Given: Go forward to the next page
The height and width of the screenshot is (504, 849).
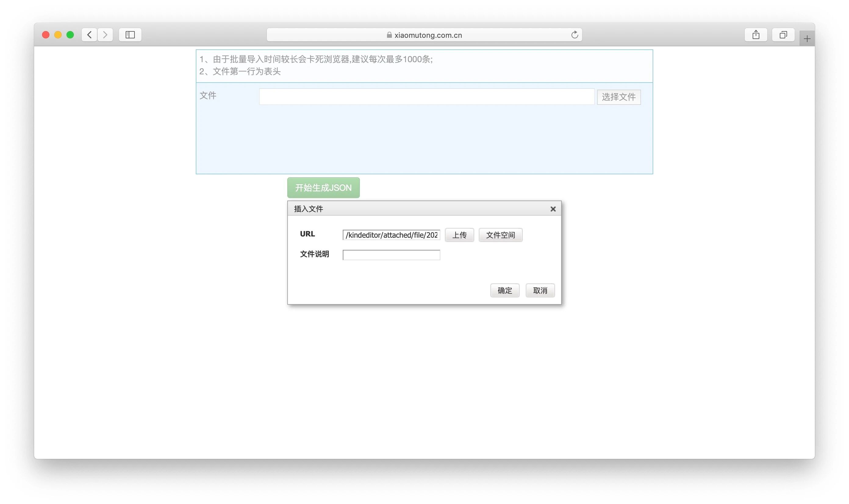Looking at the screenshot, I should click(105, 35).
